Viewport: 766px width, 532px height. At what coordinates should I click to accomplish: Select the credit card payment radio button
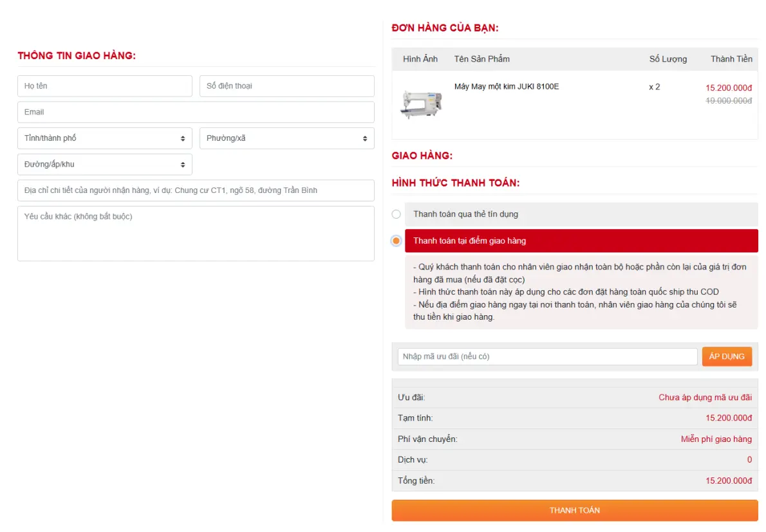click(397, 214)
